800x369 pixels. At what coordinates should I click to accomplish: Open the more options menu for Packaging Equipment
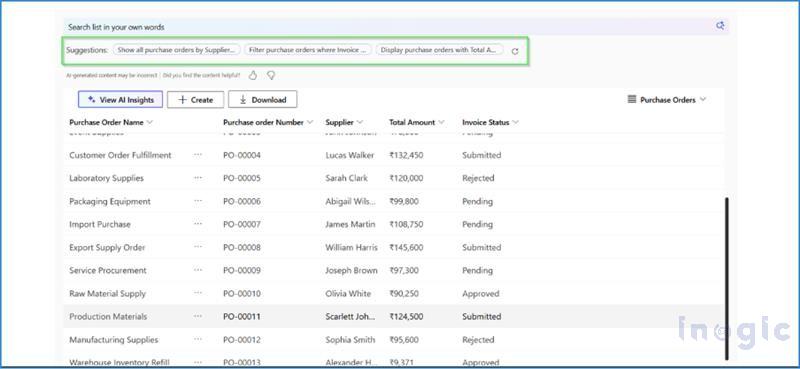(x=198, y=201)
